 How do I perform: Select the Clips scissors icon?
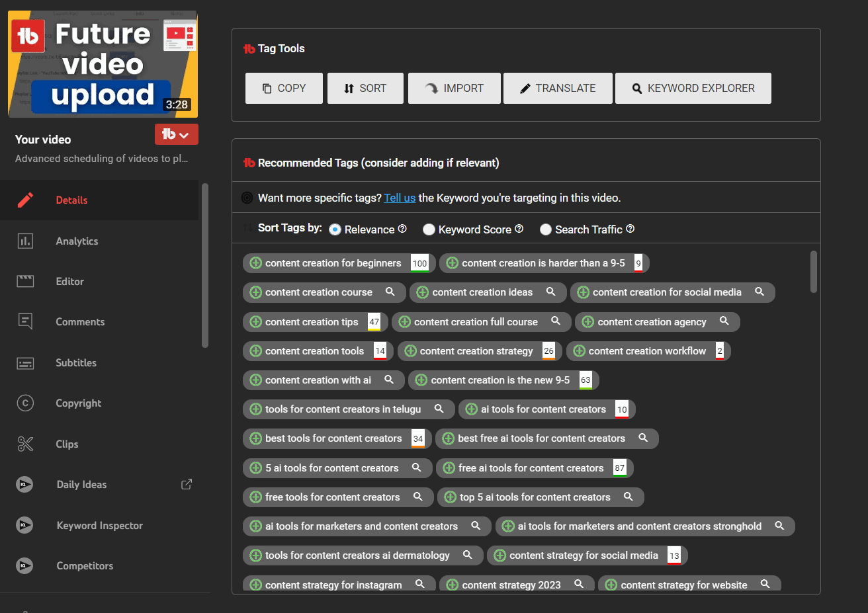tap(25, 444)
